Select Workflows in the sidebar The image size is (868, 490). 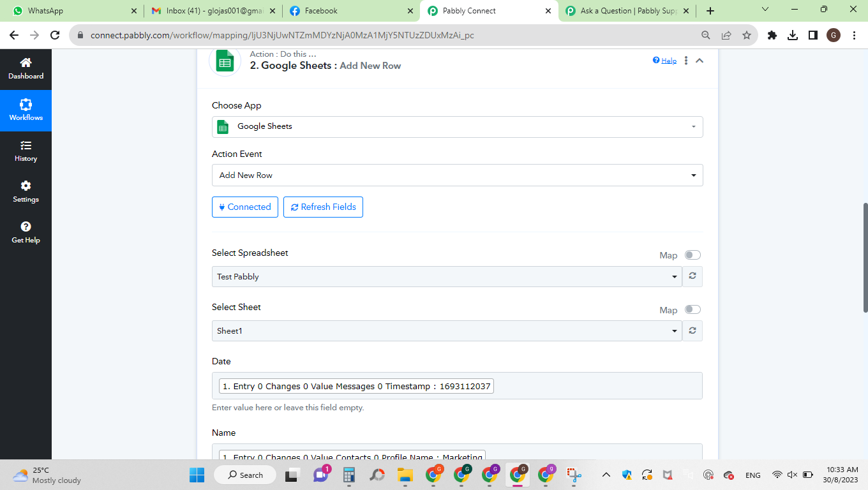pyautogui.click(x=26, y=110)
